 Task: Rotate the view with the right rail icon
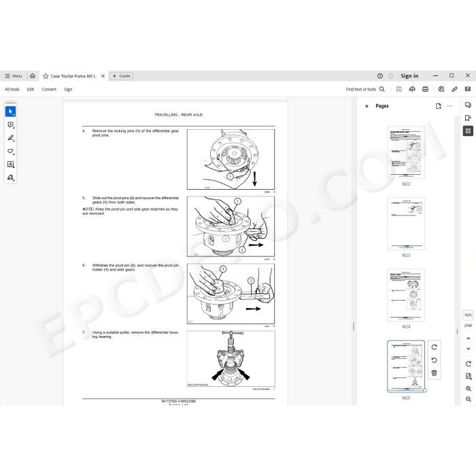pos(468,364)
